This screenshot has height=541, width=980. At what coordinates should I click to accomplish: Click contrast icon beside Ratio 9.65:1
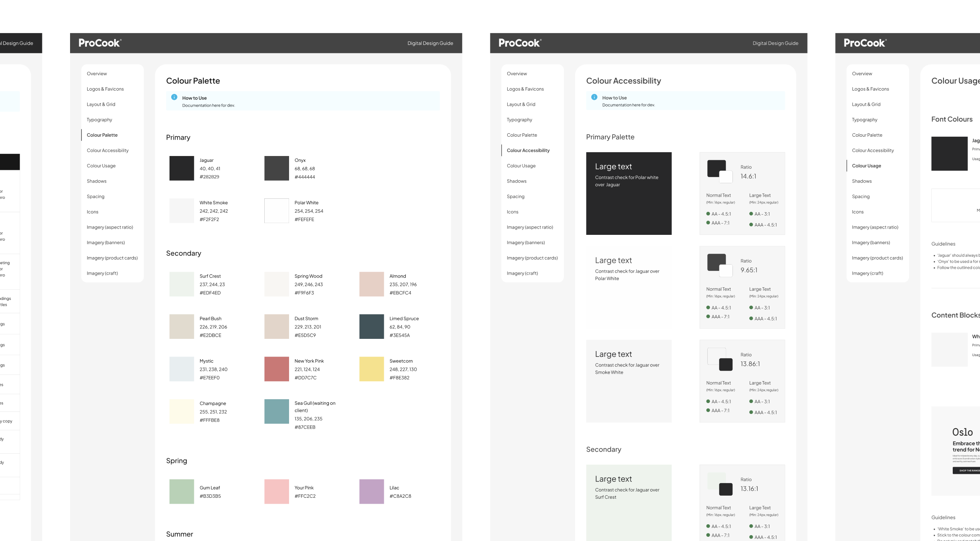pos(720,265)
